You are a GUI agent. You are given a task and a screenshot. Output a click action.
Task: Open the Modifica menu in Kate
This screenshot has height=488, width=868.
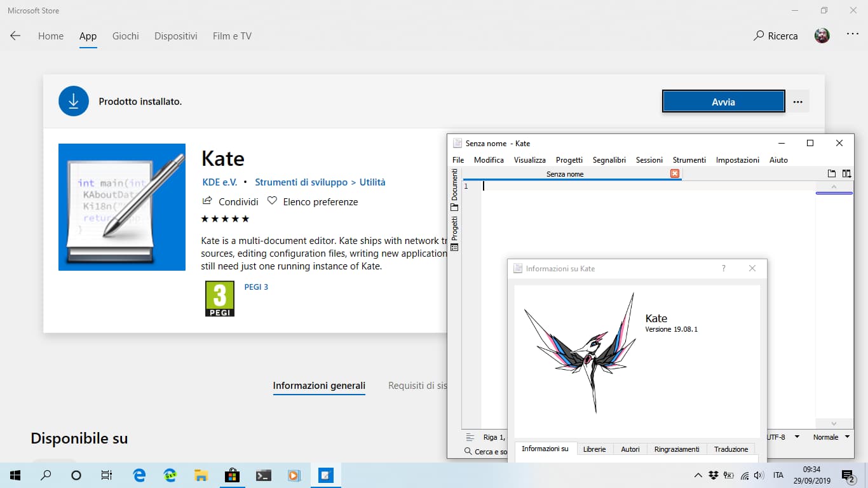click(x=489, y=160)
